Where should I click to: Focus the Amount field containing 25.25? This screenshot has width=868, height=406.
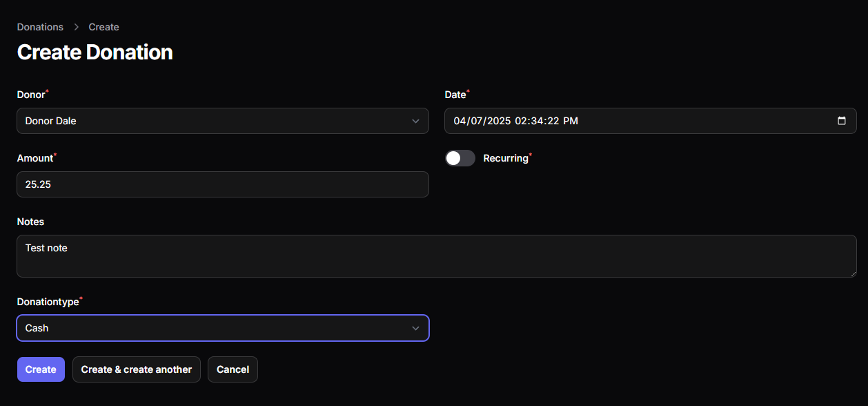point(222,184)
